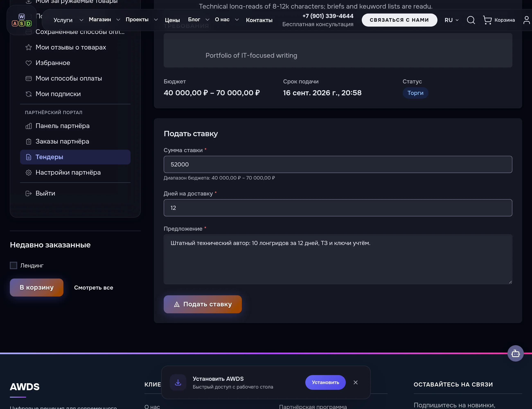The image size is (532, 409).
Task: Click Выйти to log out
Action: click(x=75, y=193)
